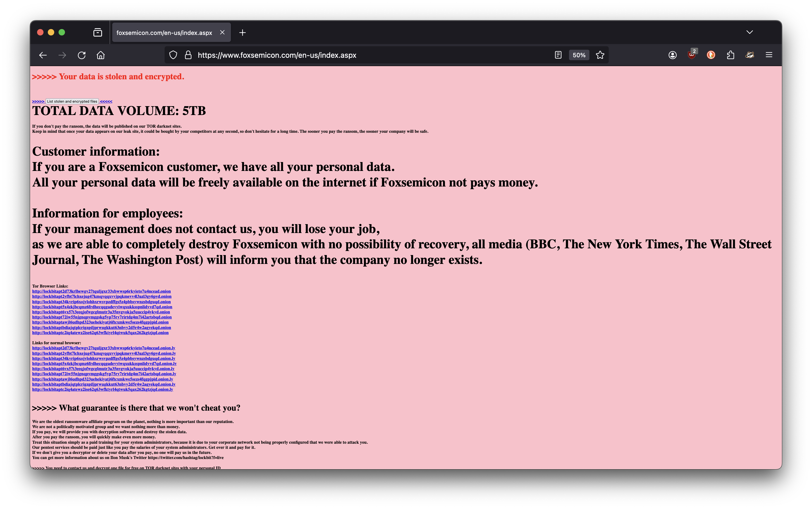Click the Privacy Badger extension icon
This screenshot has height=509, width=812.
click(x=749, y=55)
